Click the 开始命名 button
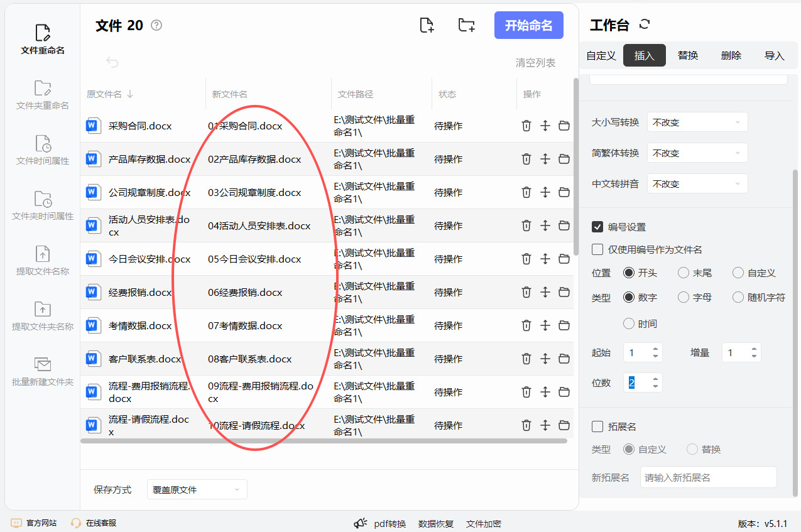 pyautogui.click(x=528, y=25)
